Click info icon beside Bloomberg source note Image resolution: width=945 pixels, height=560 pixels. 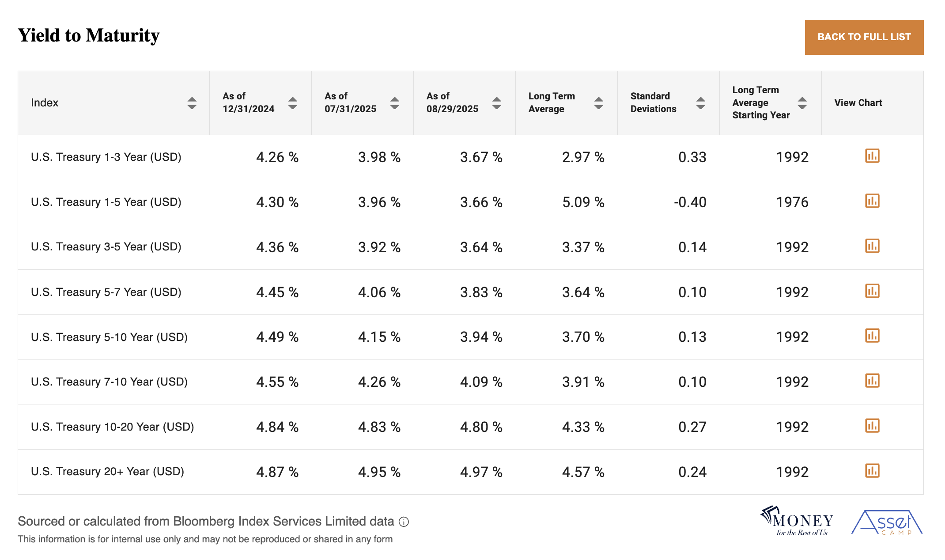tap(404, 522)
